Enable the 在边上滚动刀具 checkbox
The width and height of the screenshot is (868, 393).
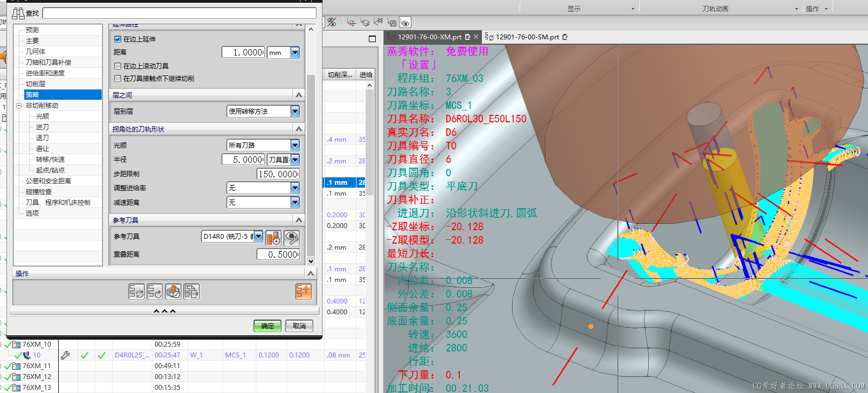point(117,66)
